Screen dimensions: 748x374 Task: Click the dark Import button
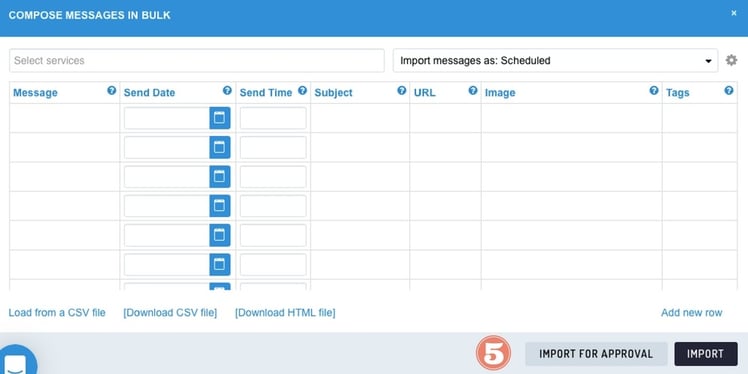tap(706, 354)
